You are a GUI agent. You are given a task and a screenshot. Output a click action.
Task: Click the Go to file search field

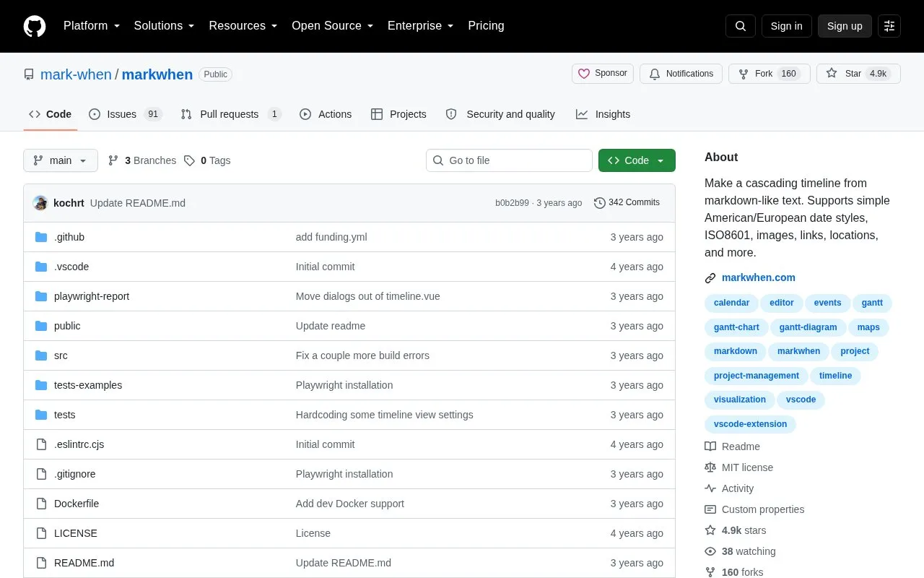coord(509,160)
